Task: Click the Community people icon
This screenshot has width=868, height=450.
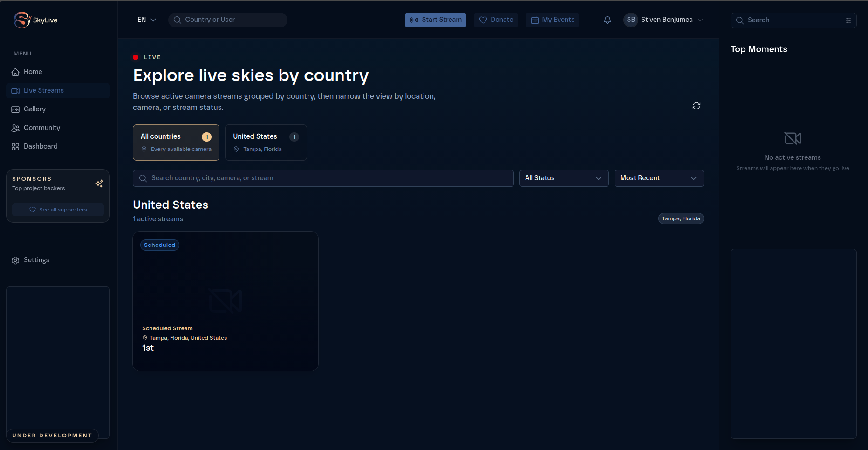Action: pyautogui.click(x=15, y=128)
